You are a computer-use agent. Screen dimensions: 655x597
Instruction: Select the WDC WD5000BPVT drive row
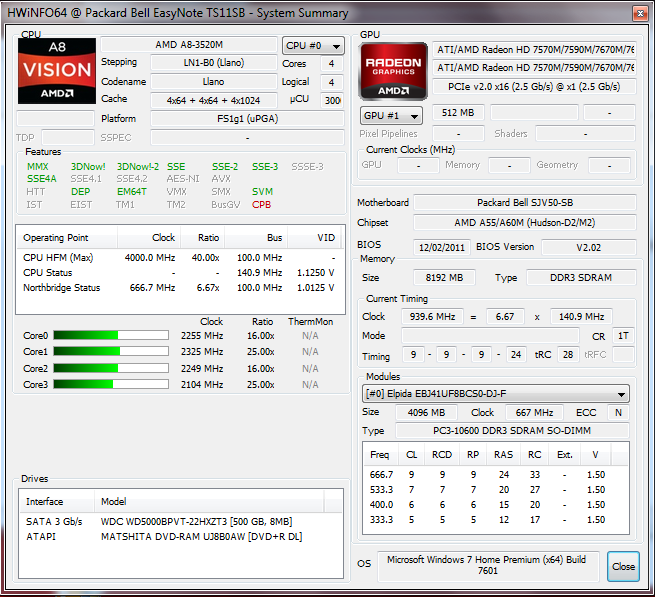180,521
